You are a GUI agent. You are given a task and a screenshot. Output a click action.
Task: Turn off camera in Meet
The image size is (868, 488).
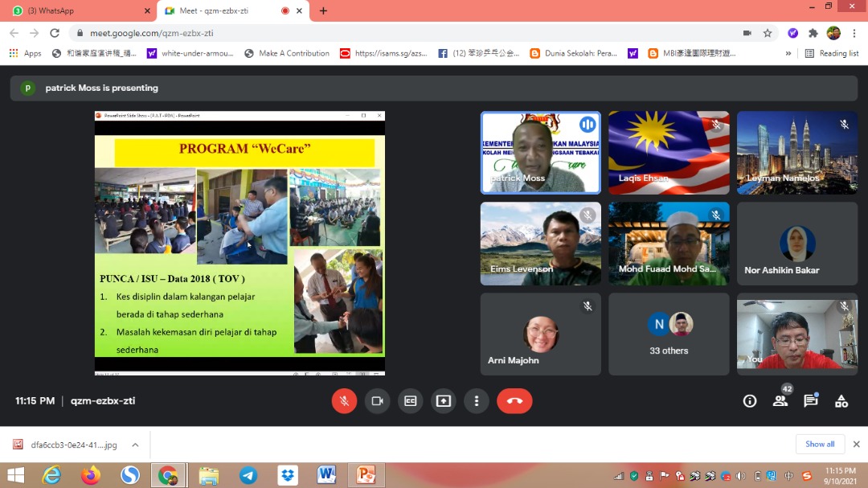point(377,401)
